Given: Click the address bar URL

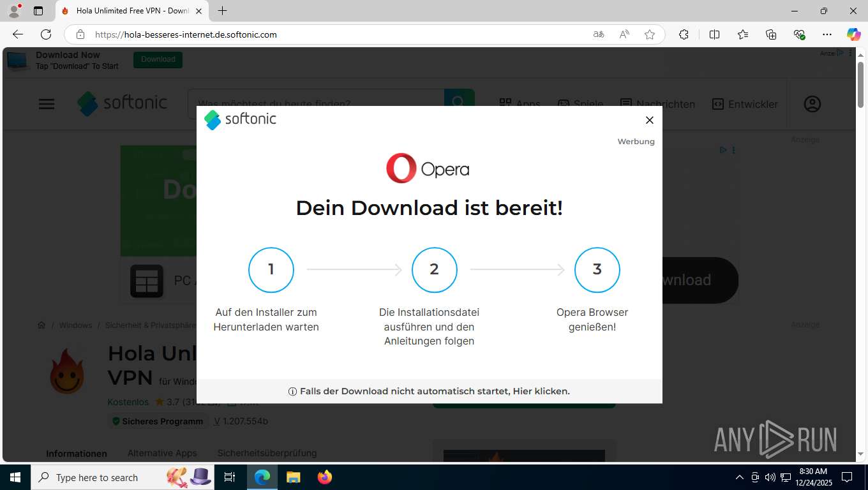Looking at the screenshot, I should pyautogui.click(x=186, y=34).
